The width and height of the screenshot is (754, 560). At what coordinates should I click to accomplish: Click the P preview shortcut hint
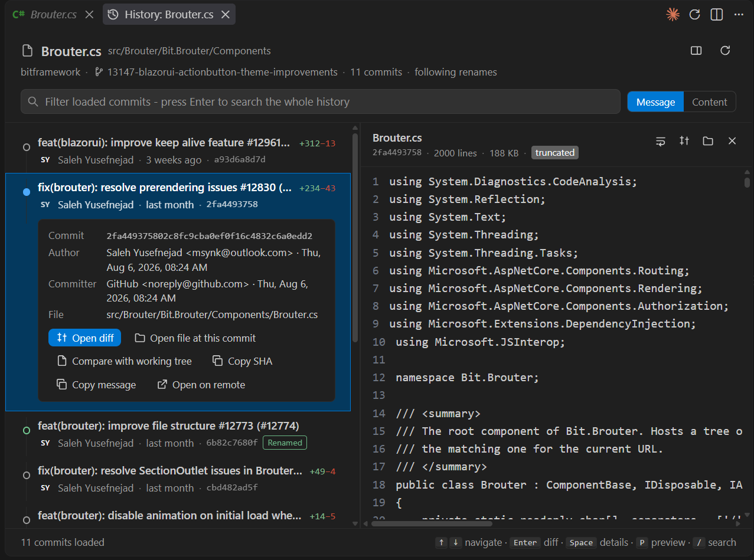point(661,542)
